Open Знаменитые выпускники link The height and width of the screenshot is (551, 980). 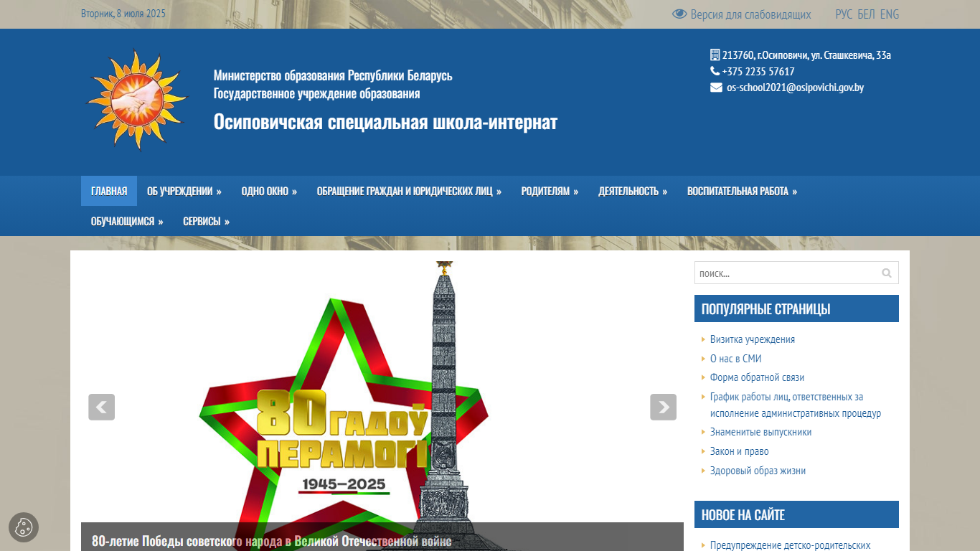pos(761,432)
